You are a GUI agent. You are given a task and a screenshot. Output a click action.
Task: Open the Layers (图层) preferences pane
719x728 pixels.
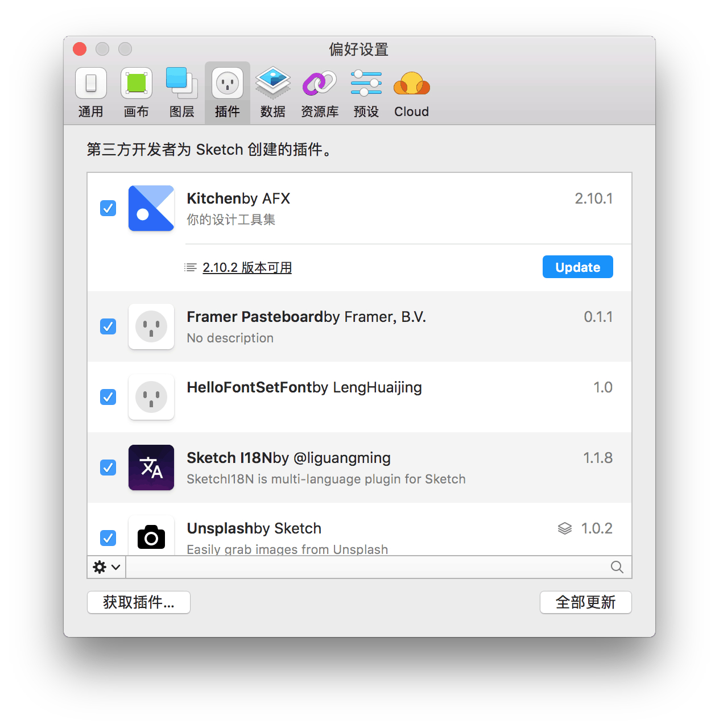182,92
